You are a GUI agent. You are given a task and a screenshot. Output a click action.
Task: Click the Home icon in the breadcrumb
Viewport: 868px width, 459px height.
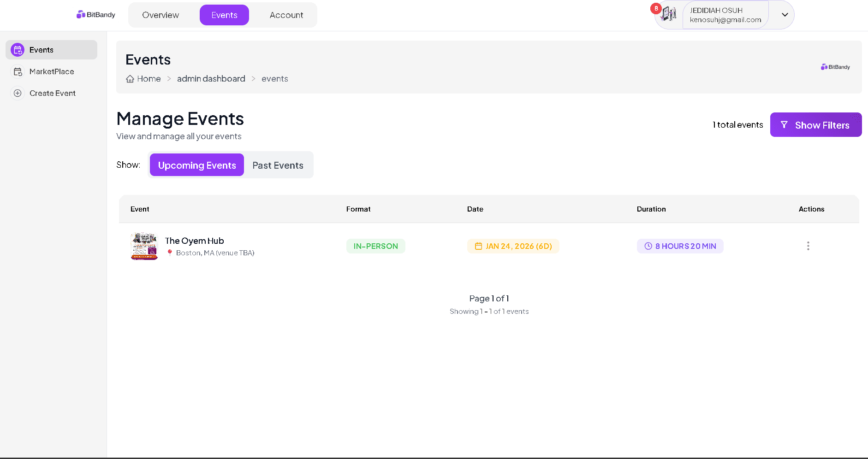(x=130, y=78)
